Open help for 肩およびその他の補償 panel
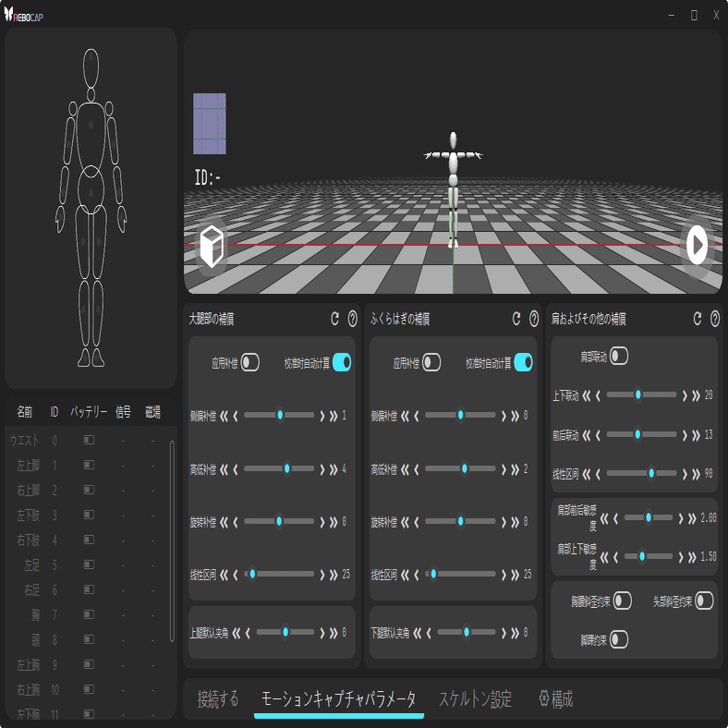 pos(714,319)
